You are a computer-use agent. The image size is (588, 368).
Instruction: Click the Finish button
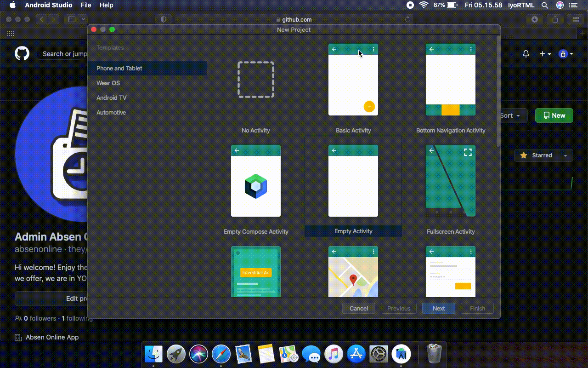pos(477,308)
